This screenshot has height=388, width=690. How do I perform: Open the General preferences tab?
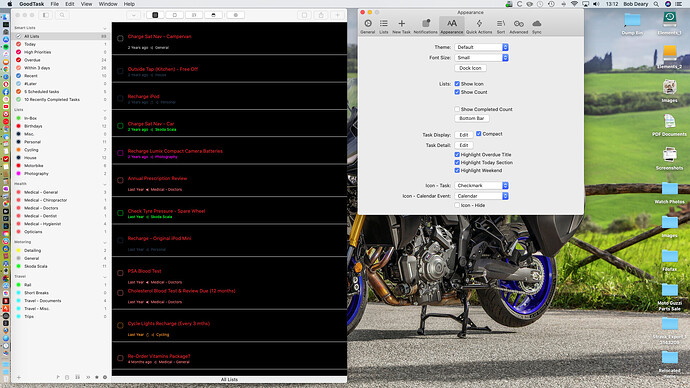coord(367,26)
